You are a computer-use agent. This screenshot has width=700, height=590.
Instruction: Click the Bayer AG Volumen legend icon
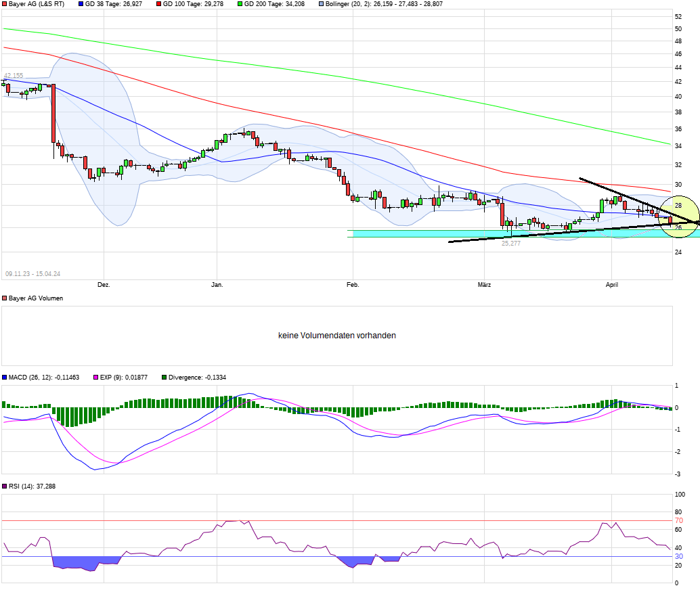(x=5, y=298)
